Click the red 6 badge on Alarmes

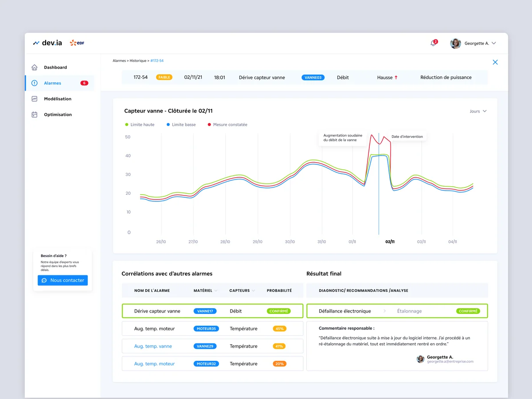click(84, 83)
